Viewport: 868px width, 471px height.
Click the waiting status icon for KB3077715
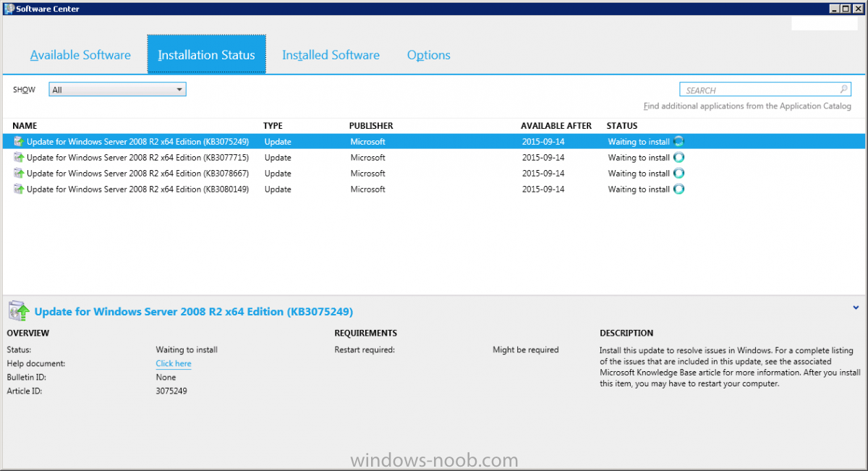[678, 158]
